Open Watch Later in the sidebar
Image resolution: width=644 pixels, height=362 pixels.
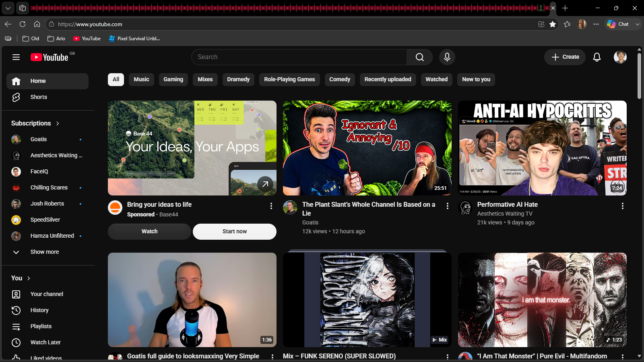click(x=47, y=342)
